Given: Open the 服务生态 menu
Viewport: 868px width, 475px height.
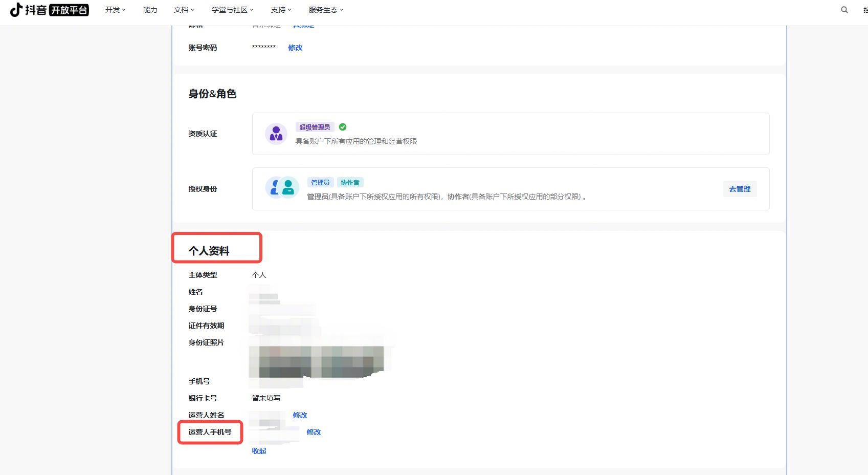Looking at the screenshot, I should point(326,10).
